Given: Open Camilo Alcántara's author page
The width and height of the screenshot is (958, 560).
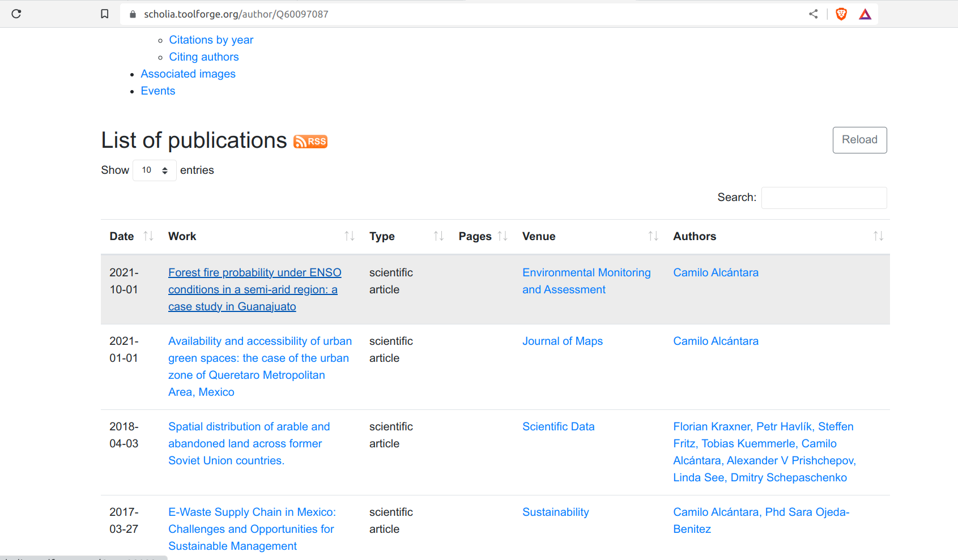Looking at the screenshot, I should (x=716, y=272).
